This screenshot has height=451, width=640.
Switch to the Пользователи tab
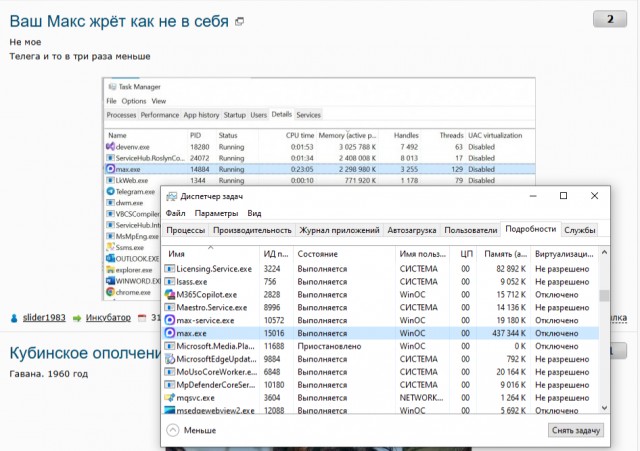(471, 230)
